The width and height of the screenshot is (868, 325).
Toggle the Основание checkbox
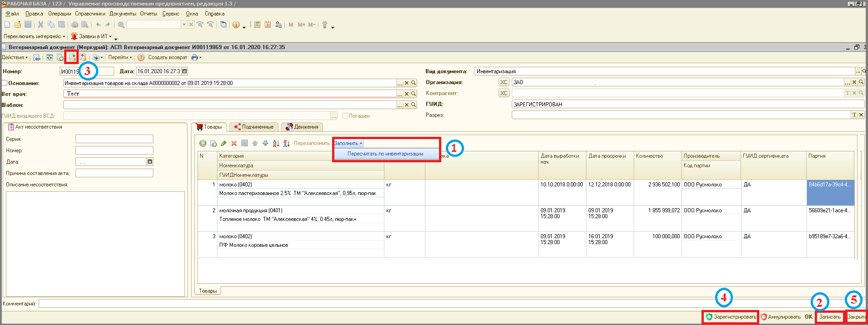click(x=5, y=83)
